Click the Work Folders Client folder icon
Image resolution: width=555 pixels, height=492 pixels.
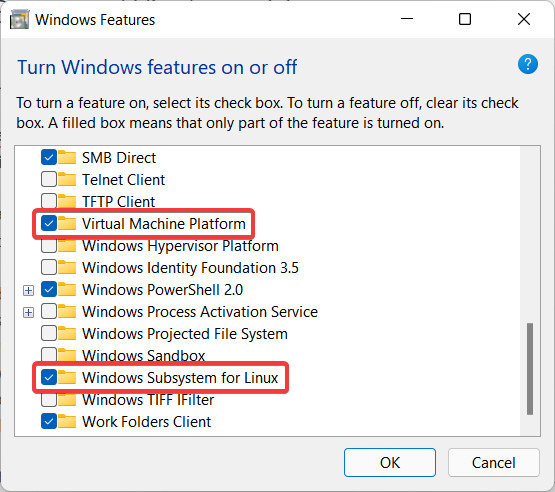(x=67, y=421)
